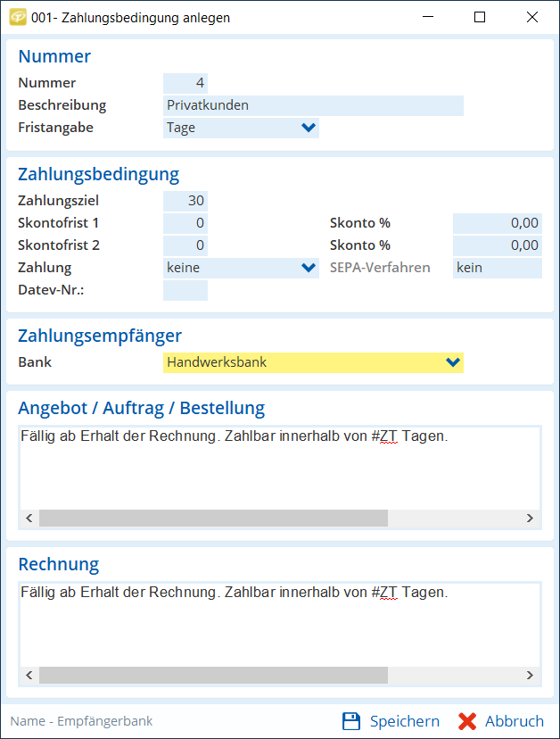Click the second Skonto % field
The image size is (560, 739).
[497, 245]
